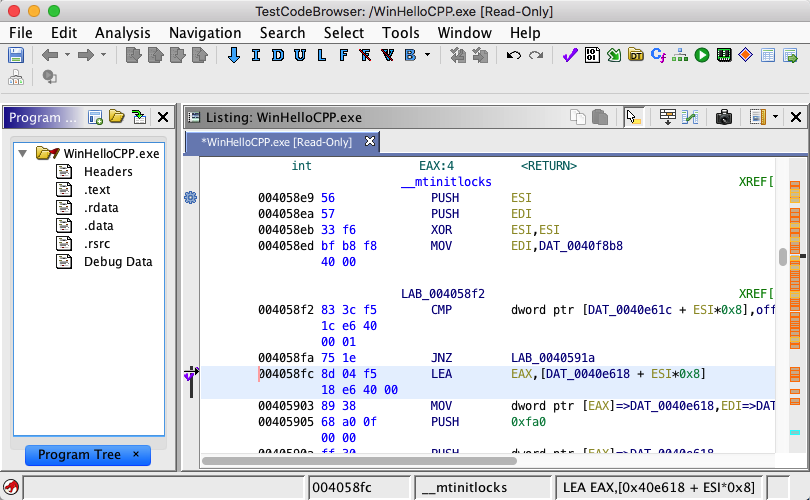Click the Save file disk icon

[16, 55]
